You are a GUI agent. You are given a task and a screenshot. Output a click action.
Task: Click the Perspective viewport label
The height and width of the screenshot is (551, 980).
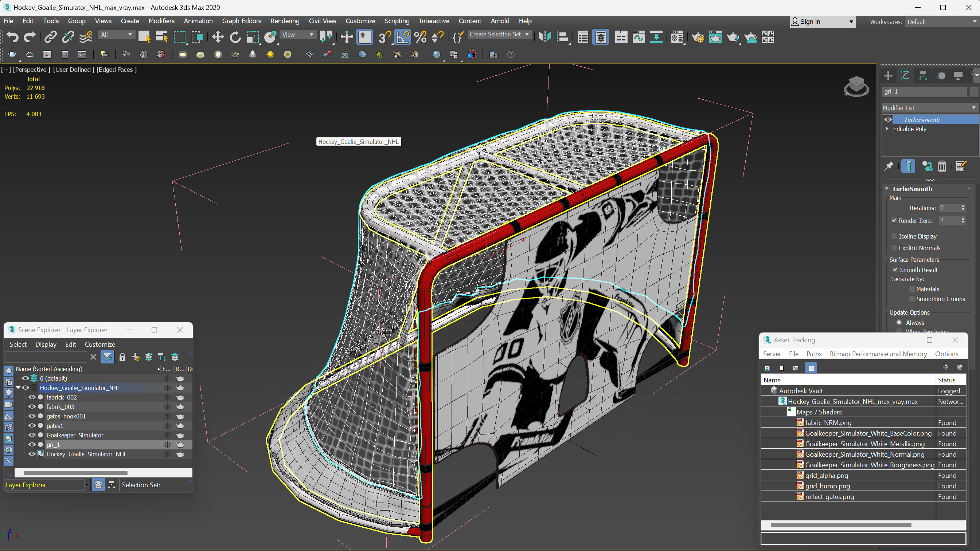click(32, 69)
